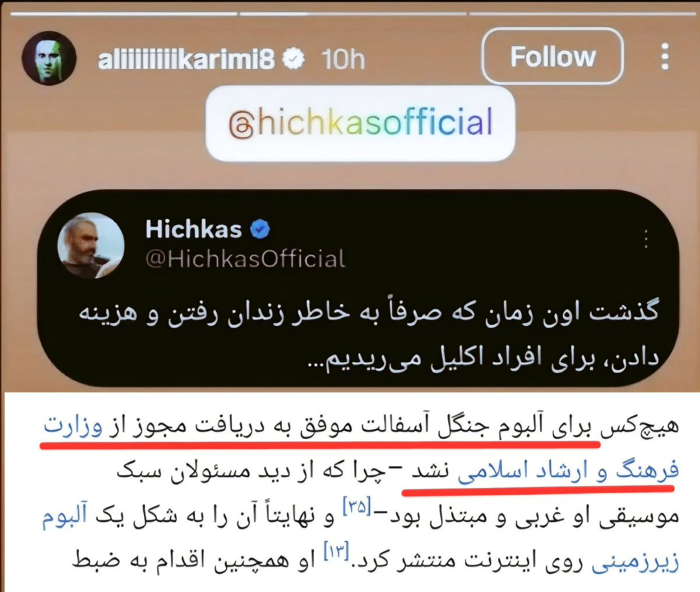Click the Hichkas display name
700x592 pixels.
194,229
